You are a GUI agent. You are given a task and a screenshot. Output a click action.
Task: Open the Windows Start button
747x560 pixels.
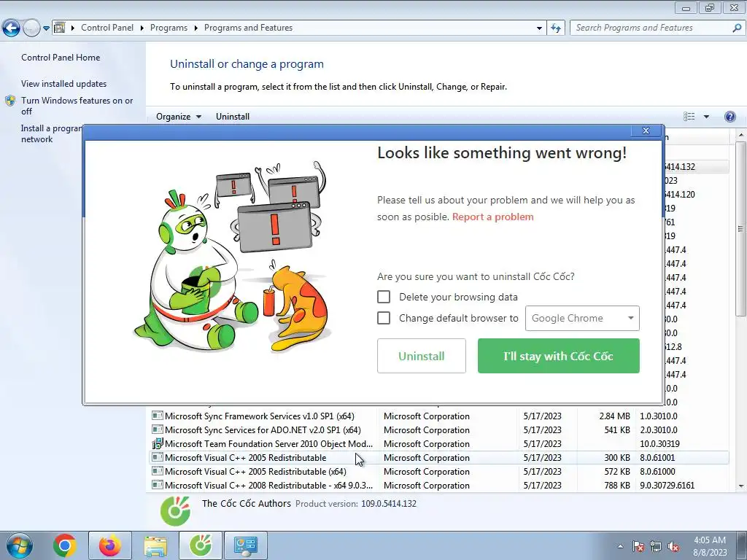[x=19, y=545]
